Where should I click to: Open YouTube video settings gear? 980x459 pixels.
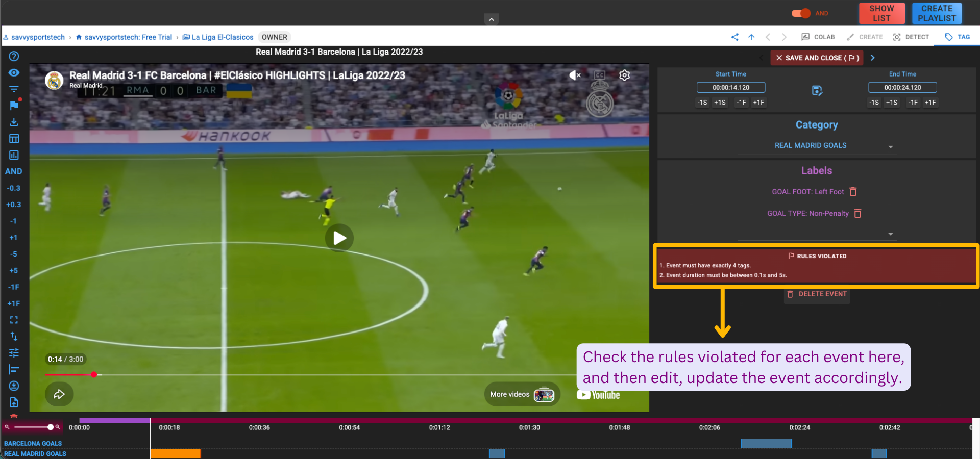[624, 75]
